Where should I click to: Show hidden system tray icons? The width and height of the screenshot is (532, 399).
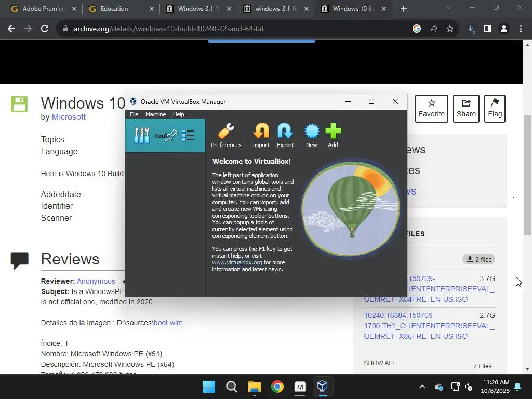point(422,387)
